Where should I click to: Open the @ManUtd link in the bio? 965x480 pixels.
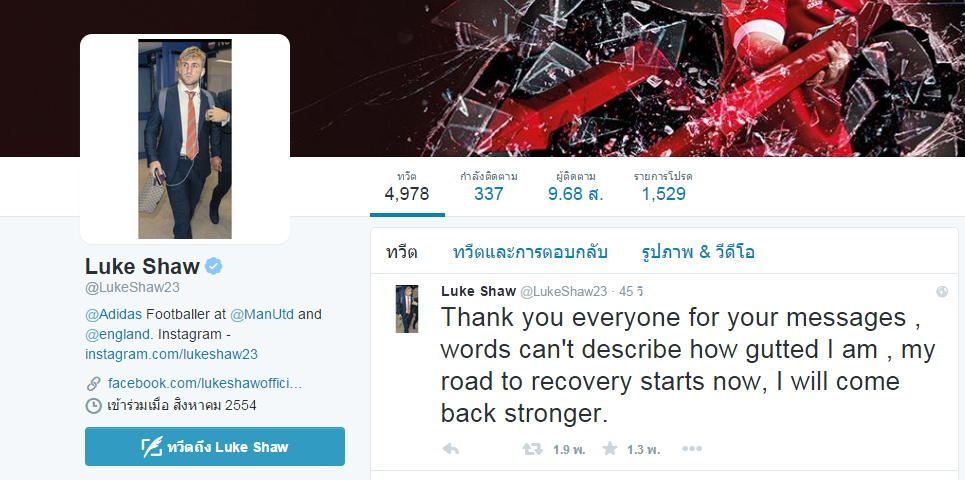263,314
